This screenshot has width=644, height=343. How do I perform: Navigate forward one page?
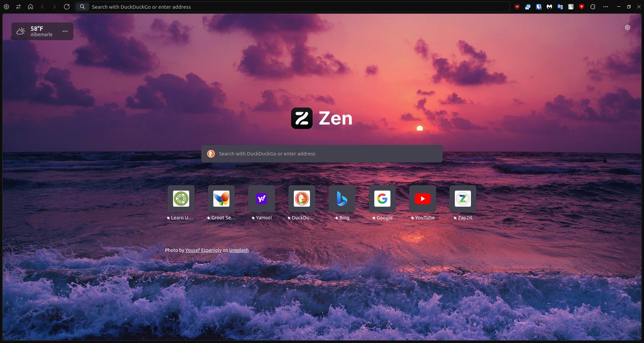pyautogui.click(x=54, y=7)
